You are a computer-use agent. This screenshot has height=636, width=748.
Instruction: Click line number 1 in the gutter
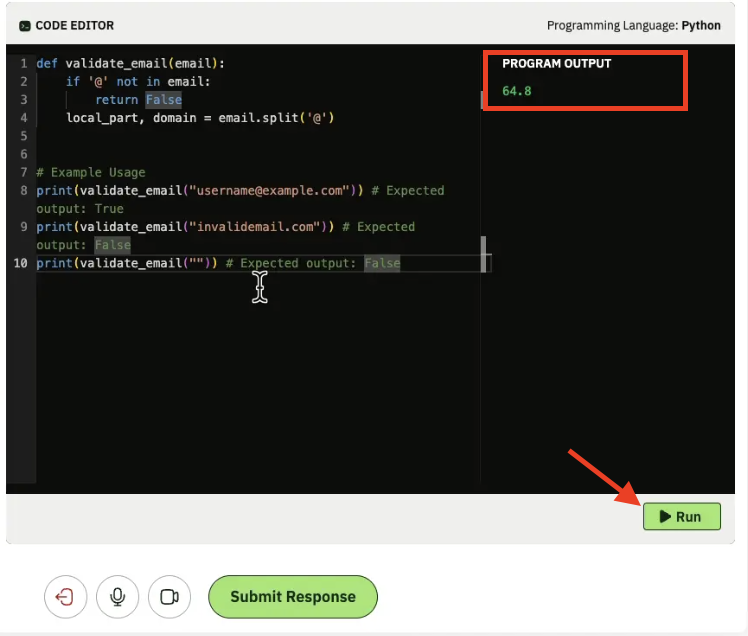(x=23, y=63)
